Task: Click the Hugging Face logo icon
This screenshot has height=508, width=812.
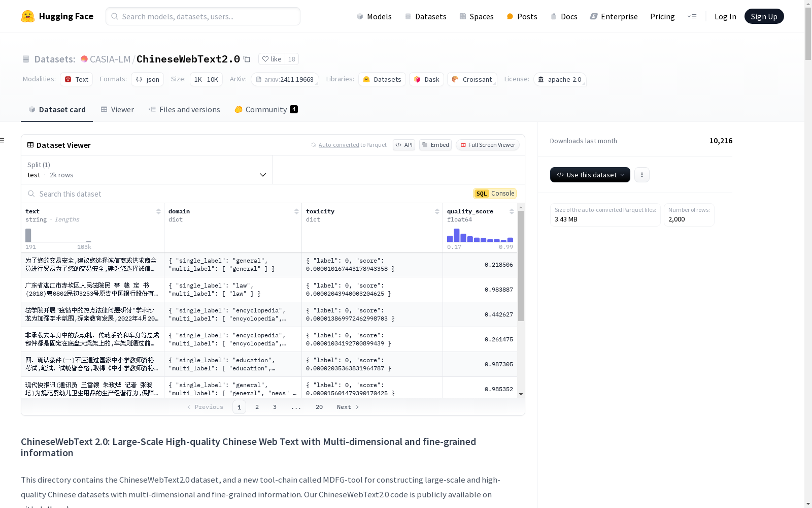Action: (28, 16)
